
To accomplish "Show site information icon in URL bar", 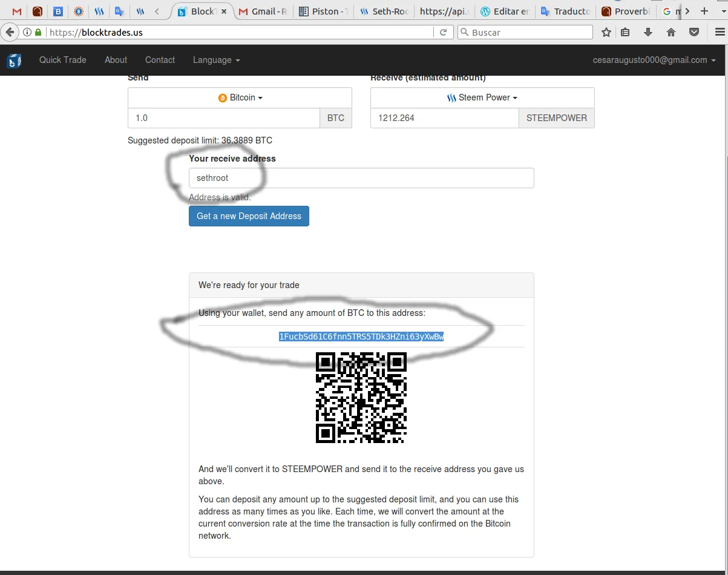I will coord(27,32).
